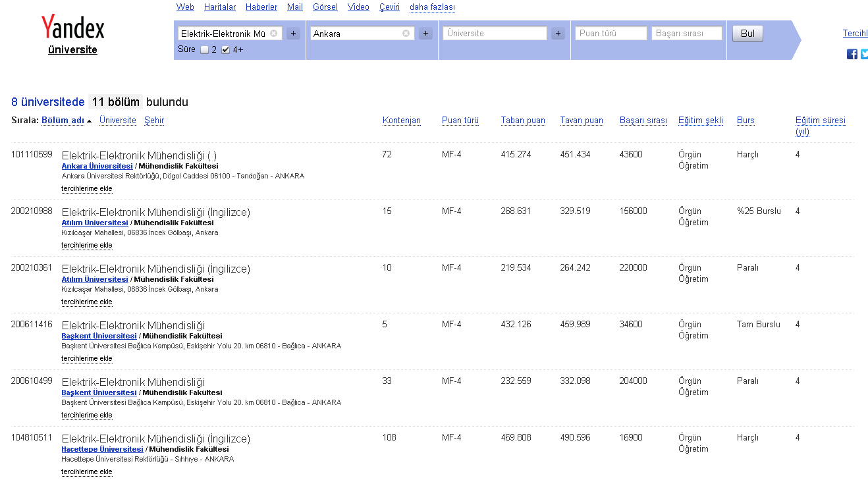Sort by Burs column
This screenshot has width=868, height=482.
click(x=746, y=120)
